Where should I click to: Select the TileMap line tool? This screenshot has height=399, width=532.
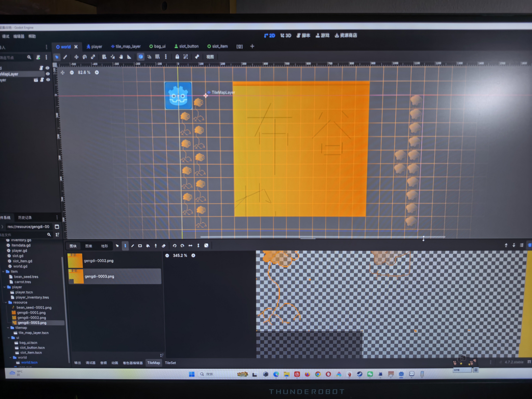coord(132,246)
